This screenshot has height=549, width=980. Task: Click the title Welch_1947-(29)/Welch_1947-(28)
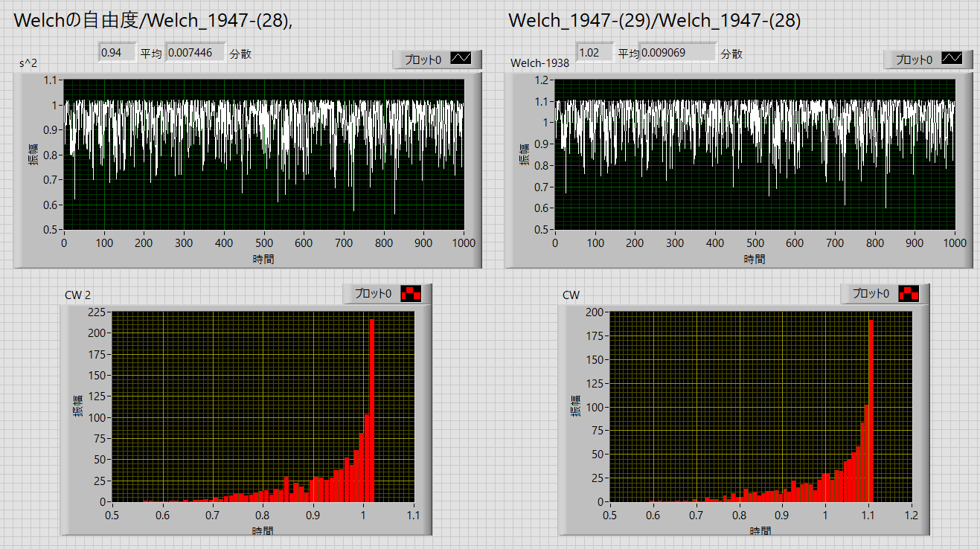click(x=654, y=21)
